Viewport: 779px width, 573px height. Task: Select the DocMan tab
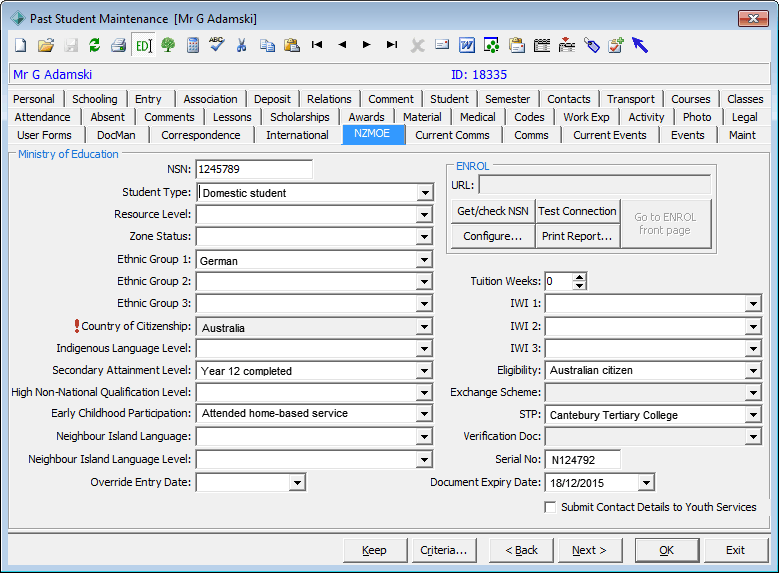pyautogui.click(x=116, y=135)
